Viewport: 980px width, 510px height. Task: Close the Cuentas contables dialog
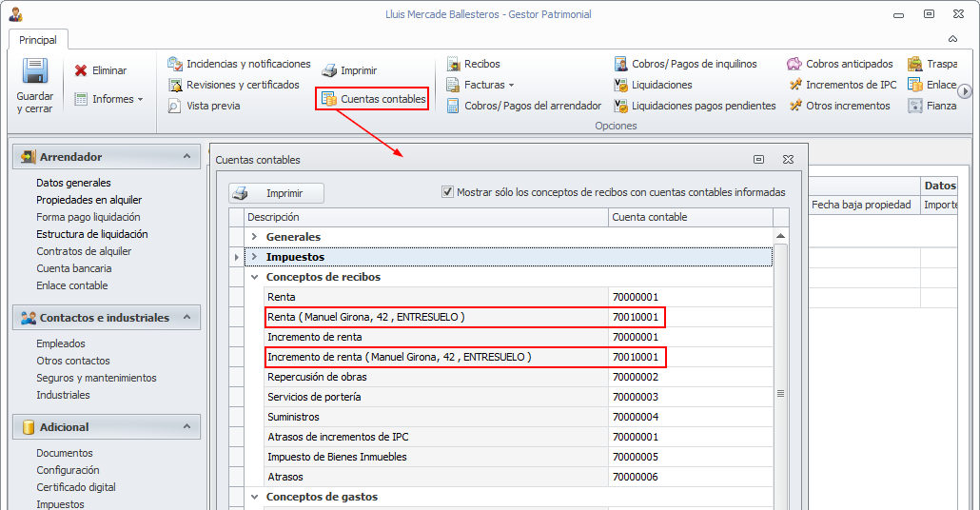tap(788, 160)
